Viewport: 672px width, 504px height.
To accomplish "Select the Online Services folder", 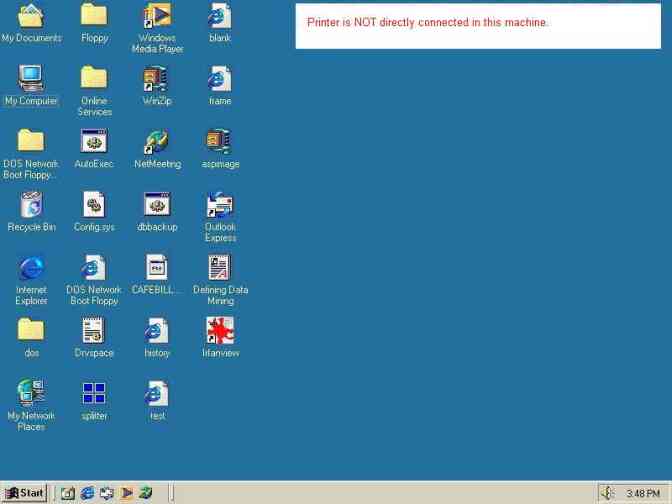I will [x=94, y=78].
